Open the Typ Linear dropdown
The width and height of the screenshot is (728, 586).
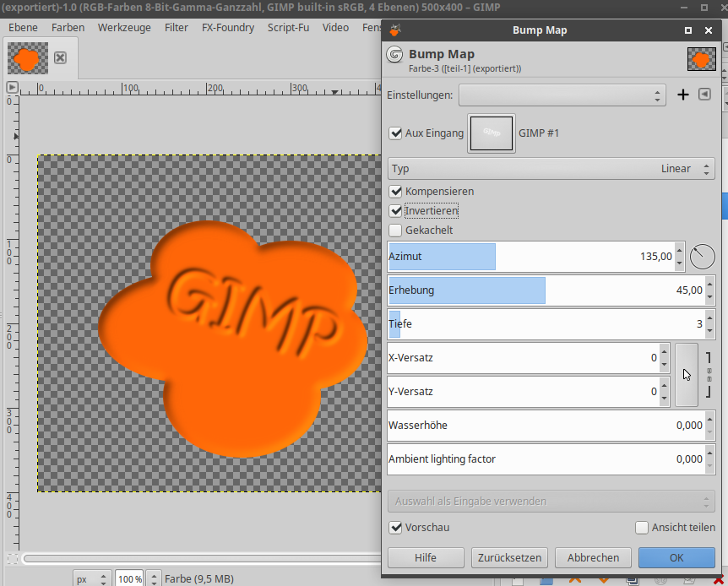[551, 169]
